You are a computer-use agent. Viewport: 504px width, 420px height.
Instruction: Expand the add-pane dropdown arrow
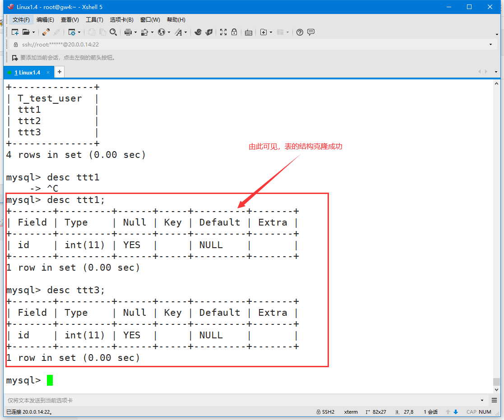pos(271,32)
